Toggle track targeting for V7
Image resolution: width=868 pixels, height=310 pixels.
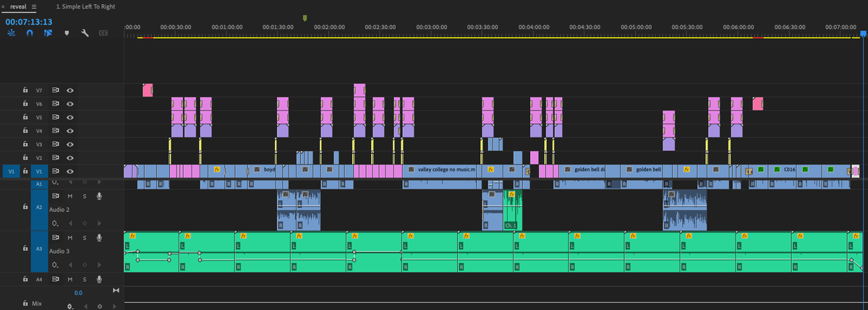coord(39,91)
